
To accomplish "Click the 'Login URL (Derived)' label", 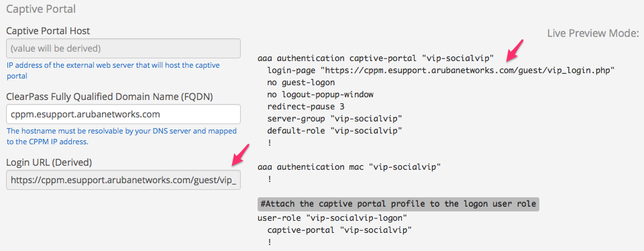I will coord(49,162).
